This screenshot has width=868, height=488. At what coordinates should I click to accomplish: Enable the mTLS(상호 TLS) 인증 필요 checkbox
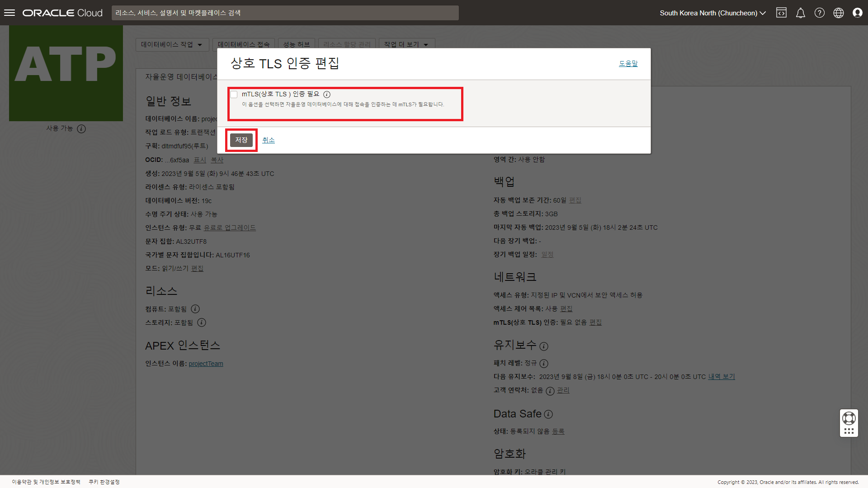[x=234, y=95]
